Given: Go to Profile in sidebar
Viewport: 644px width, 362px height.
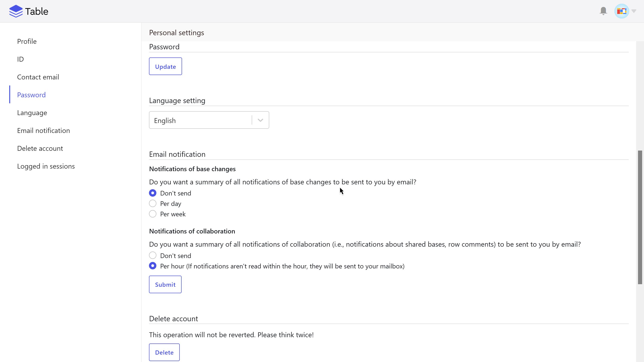Looking at the screenshot, I should [x=27, y=41].
